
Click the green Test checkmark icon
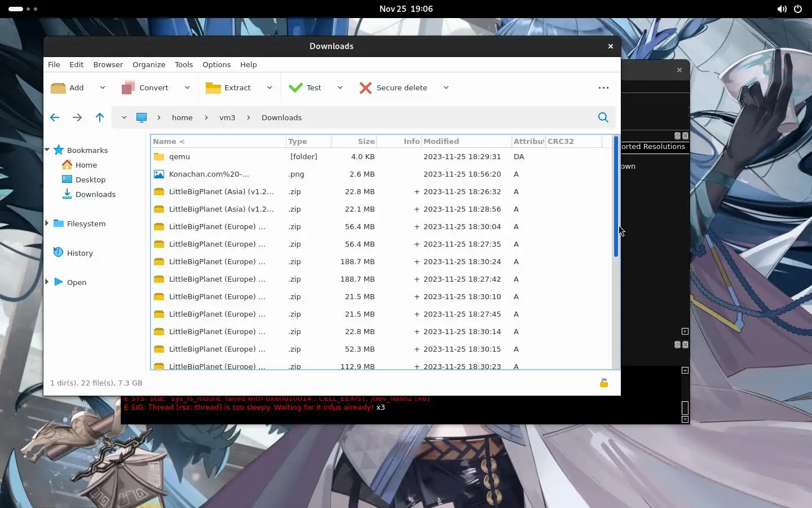coord(295,88)
